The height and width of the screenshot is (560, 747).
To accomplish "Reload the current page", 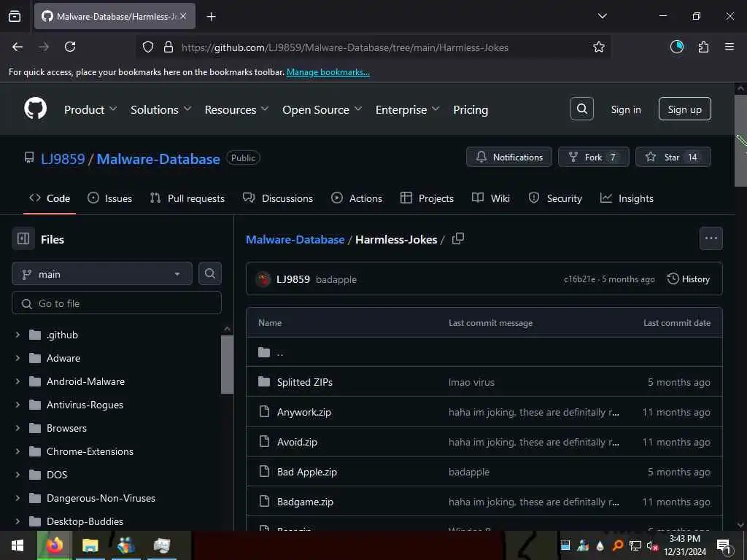I will 70,47.
